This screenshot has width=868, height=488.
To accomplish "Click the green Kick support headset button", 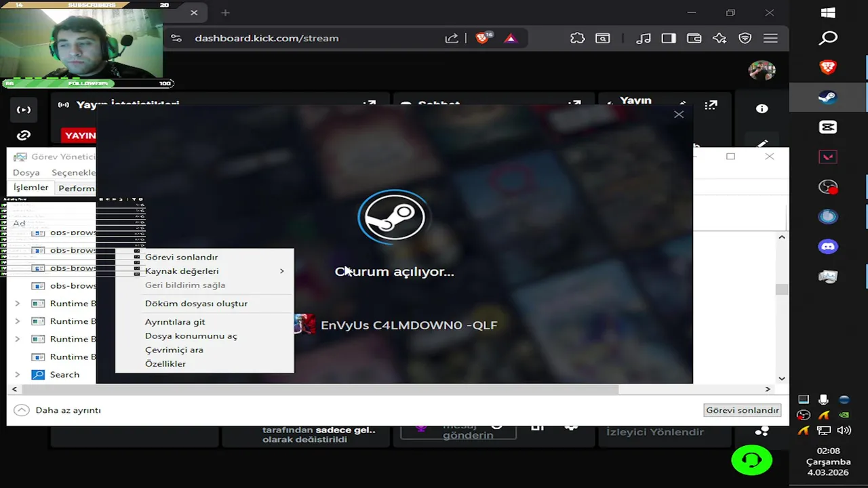I will tap(751, 460).
